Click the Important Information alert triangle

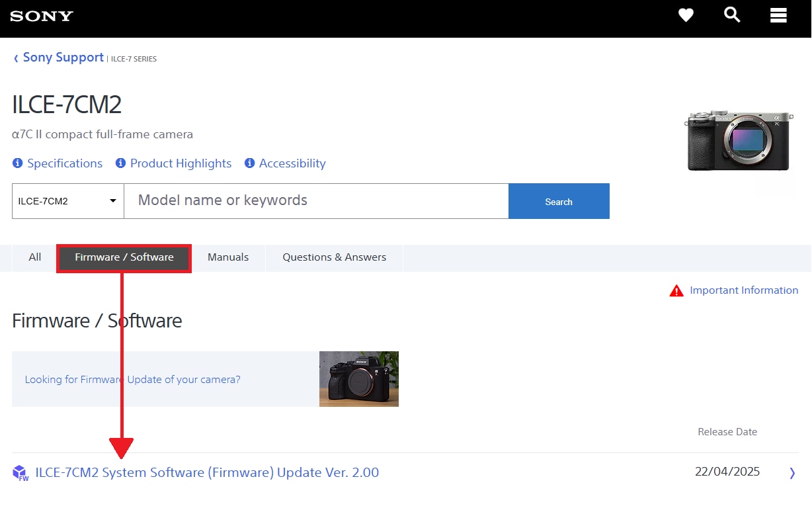pos(676,290)
